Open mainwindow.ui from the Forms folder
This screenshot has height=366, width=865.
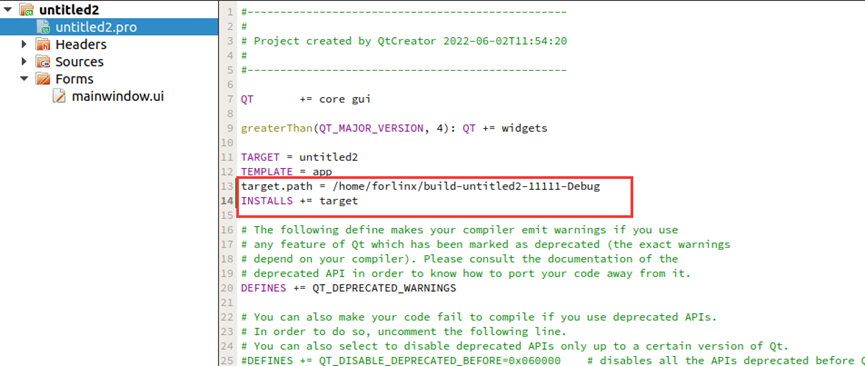[x=118, y=96]
